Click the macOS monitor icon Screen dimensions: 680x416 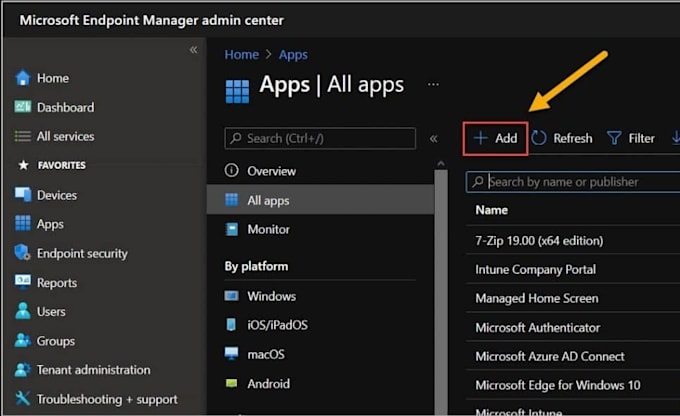tap(232, 354)
